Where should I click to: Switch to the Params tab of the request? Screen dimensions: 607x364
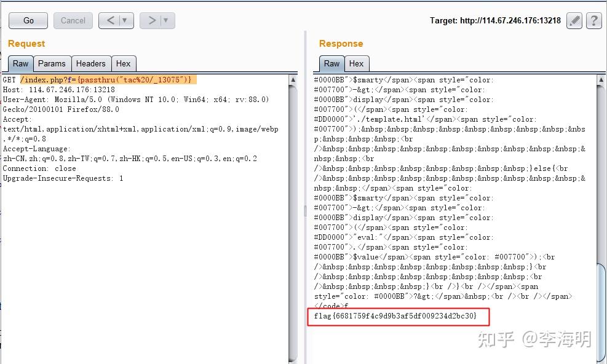(52, 63)
